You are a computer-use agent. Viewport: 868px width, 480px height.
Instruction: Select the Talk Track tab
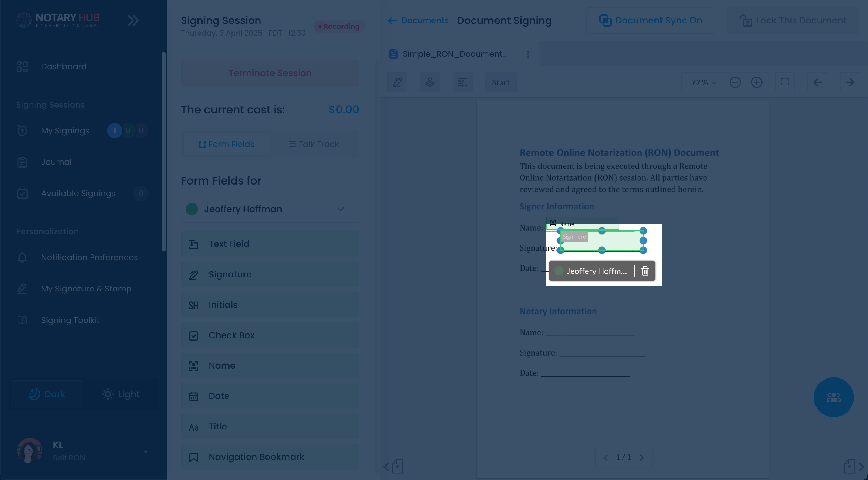click(x=314, y=144)
